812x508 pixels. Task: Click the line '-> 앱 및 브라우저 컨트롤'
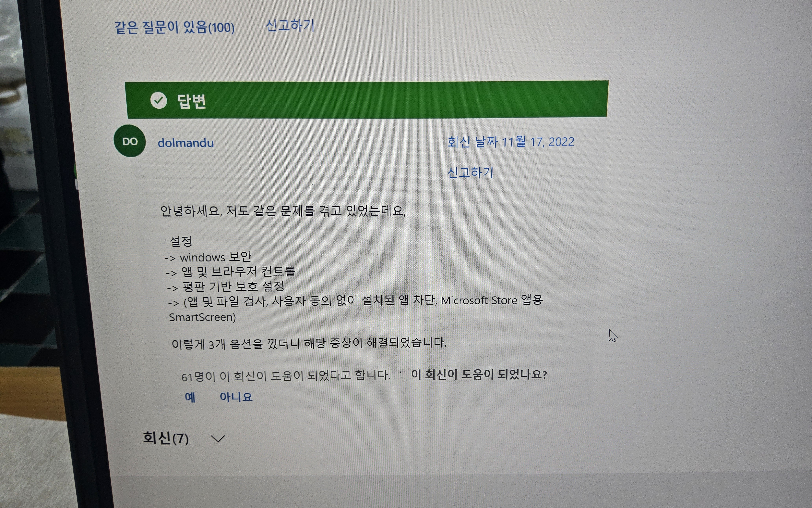tap(231, 272)
